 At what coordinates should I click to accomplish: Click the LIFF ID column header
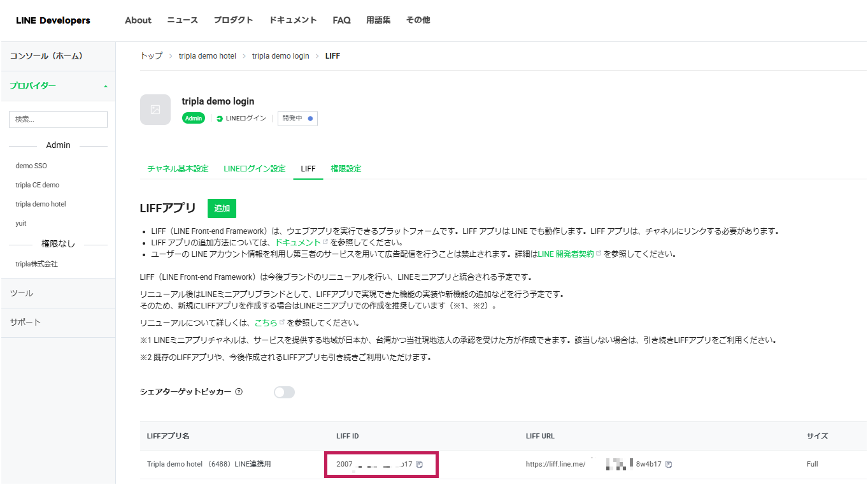[x=348, y=436]
